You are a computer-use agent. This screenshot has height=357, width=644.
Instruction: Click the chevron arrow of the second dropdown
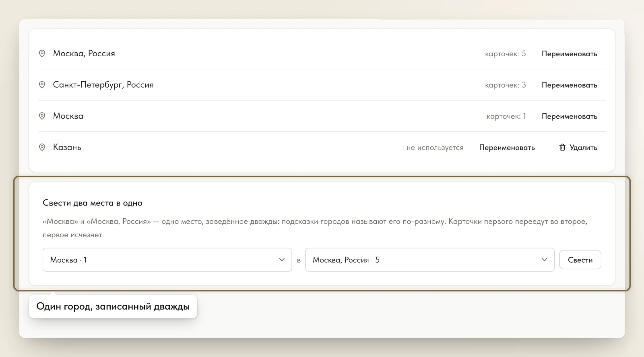pyautogui.click(x=544, y=260)
